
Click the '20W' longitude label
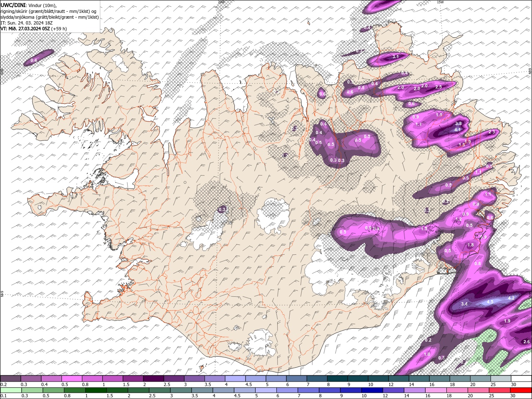tap(221, 2)
